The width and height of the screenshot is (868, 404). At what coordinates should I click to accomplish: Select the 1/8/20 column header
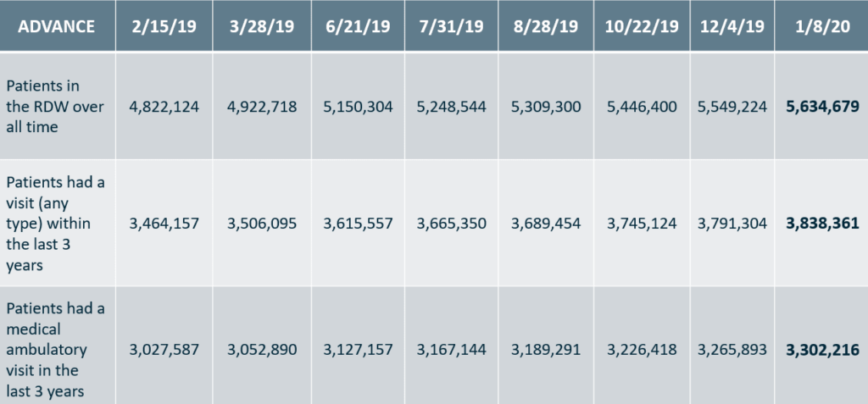pyautogui.click(x=822, y=25)
